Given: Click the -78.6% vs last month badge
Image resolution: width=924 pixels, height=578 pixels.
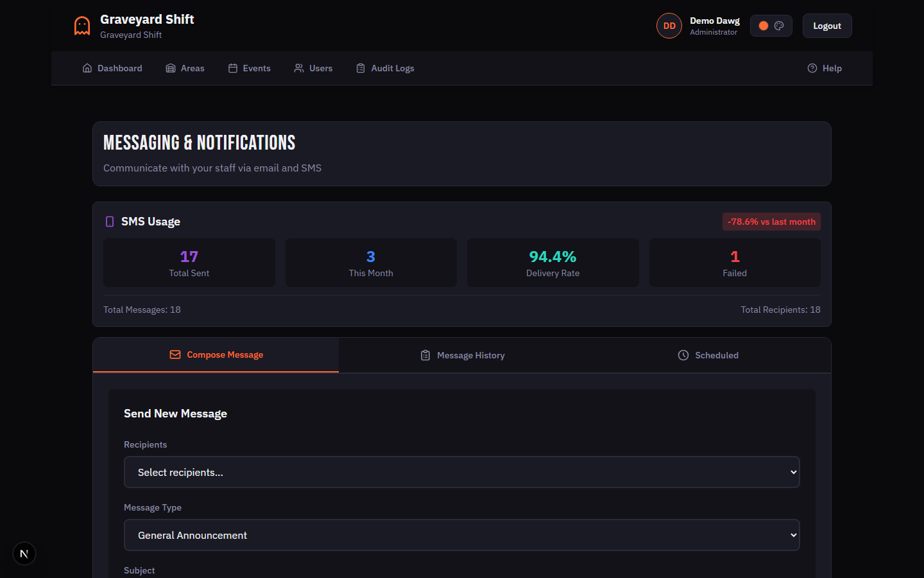Looking at the screenshot, I should [x=771, y=222].
